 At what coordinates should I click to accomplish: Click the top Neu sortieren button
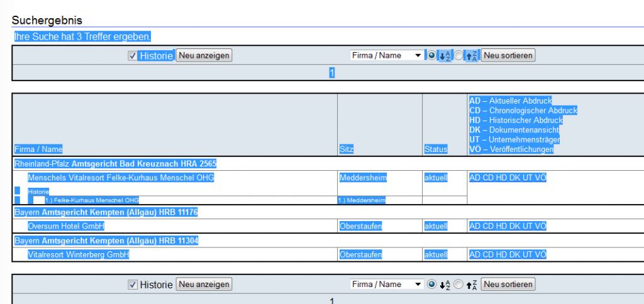(508, 55)
